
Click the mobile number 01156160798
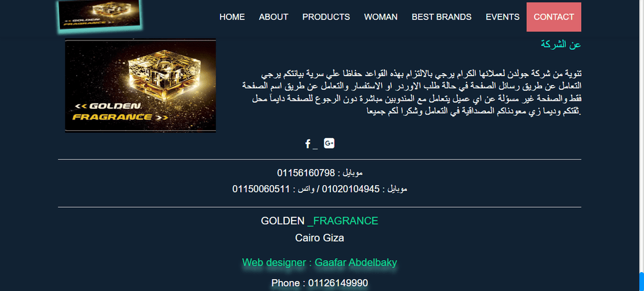(306, 173)
